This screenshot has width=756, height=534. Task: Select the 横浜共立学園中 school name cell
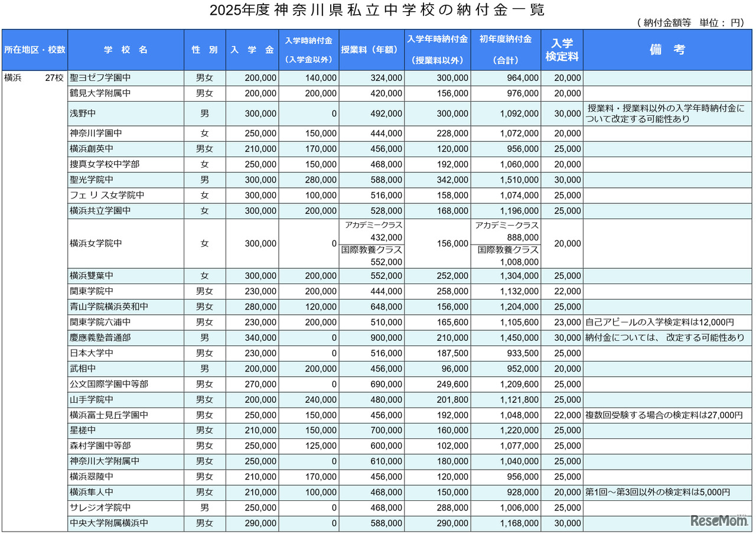coord(126,210)
